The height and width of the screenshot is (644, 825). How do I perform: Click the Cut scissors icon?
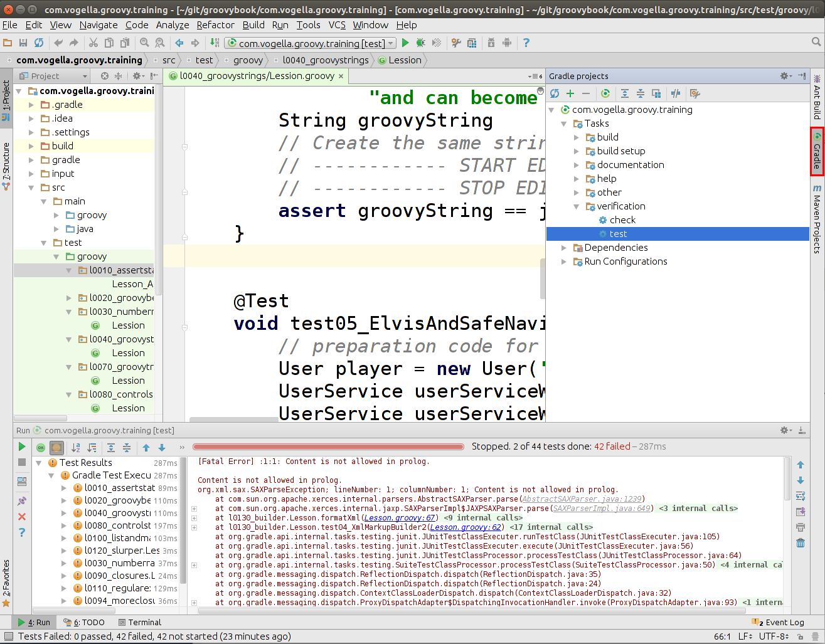93,43
